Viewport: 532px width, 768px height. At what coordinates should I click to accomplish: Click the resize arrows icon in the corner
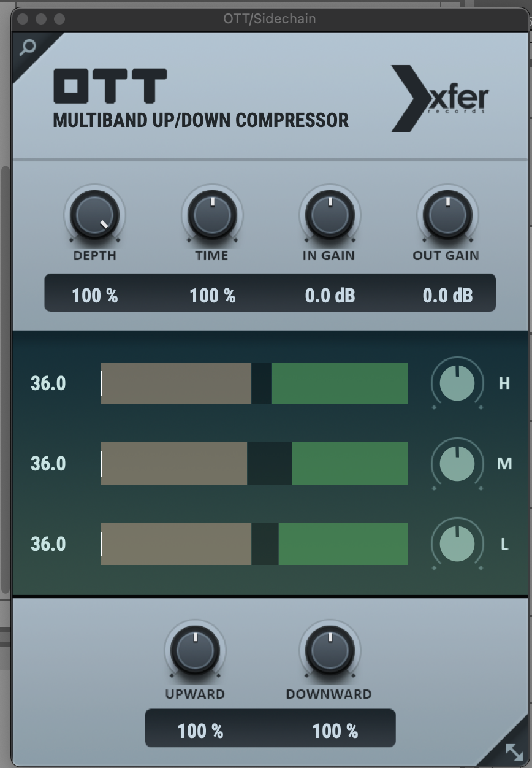coord(514,751)
